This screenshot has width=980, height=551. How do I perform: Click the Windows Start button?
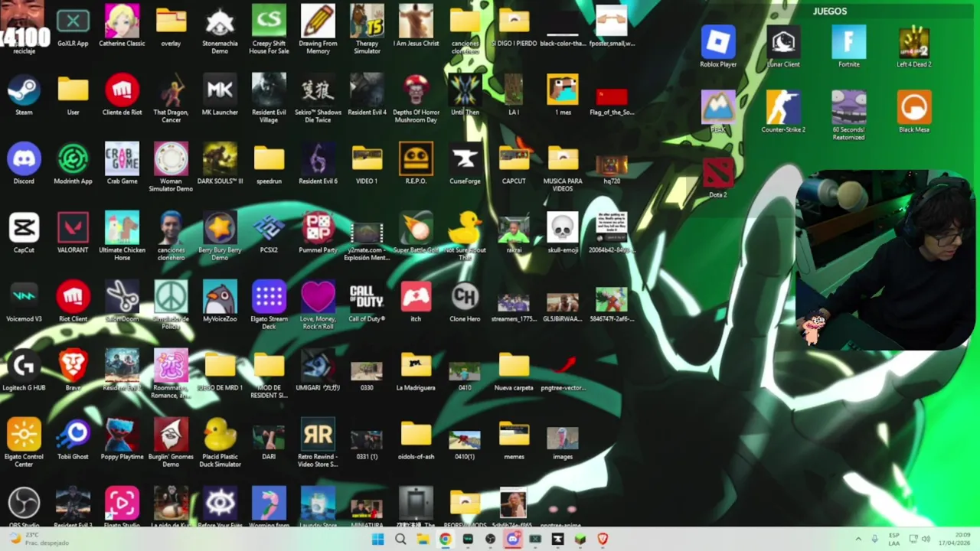coord(377,540)
